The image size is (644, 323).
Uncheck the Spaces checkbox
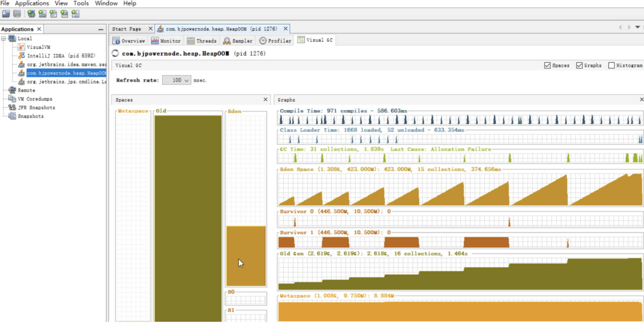547,65
